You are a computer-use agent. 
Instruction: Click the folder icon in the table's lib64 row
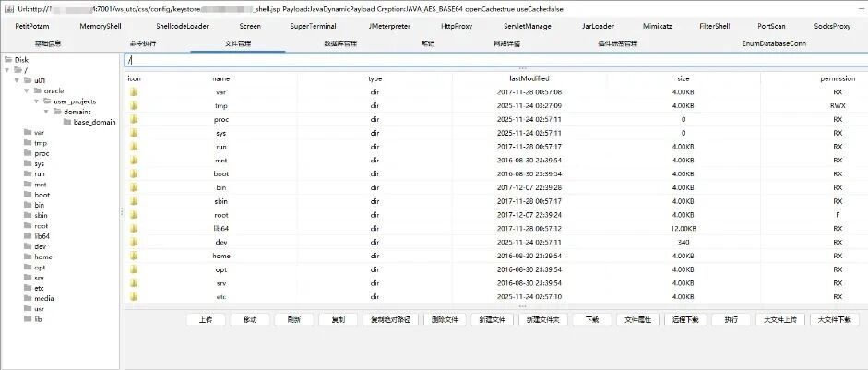click(134, 228)
